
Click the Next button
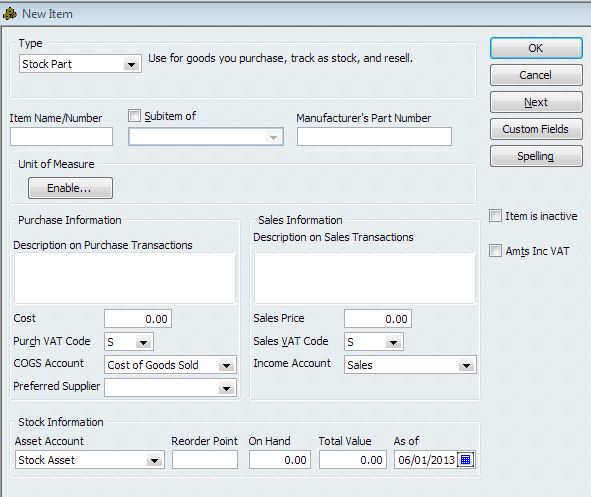(x=536, y=102)
